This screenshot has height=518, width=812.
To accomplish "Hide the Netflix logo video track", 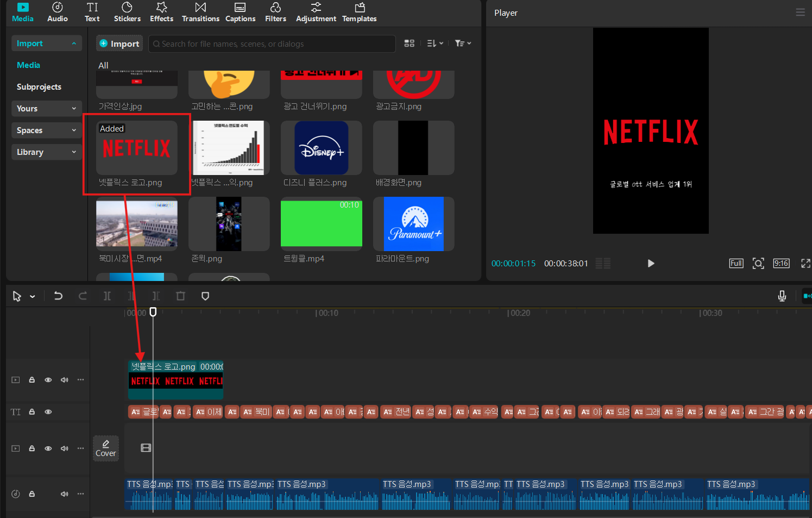I will click(x=48, y=380).
